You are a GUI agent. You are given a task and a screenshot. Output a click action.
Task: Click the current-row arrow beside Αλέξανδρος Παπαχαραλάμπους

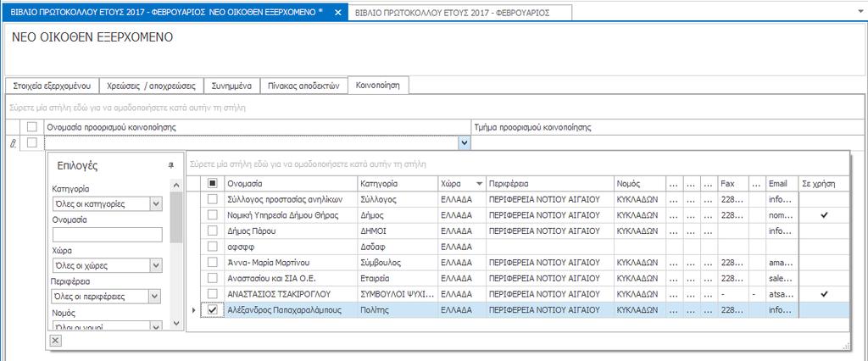(193, 311)
